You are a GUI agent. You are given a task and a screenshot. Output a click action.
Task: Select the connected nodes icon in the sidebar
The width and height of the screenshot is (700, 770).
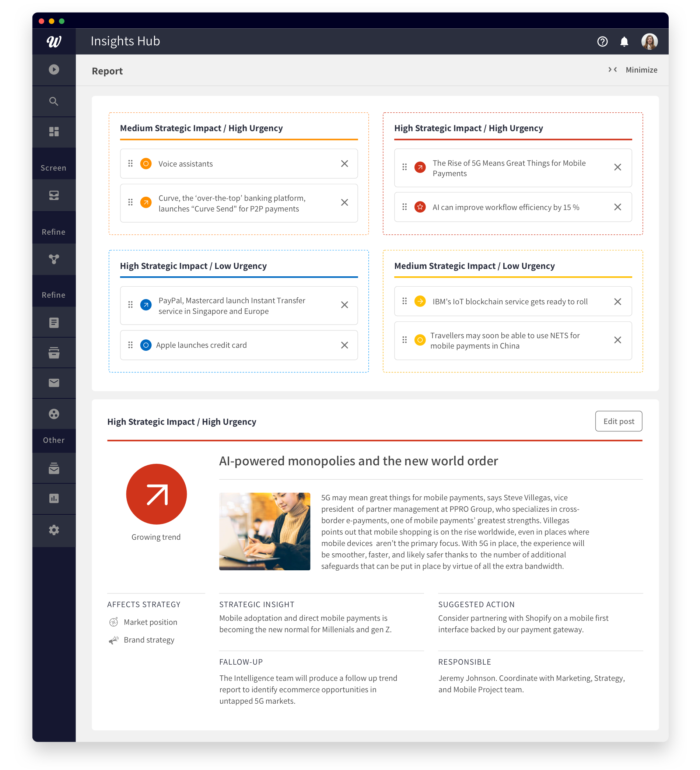[54, 259]
